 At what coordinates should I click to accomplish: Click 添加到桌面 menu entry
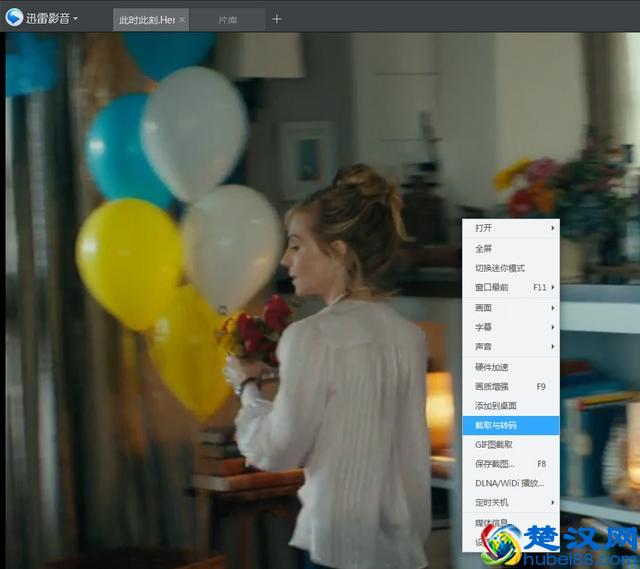510,405
